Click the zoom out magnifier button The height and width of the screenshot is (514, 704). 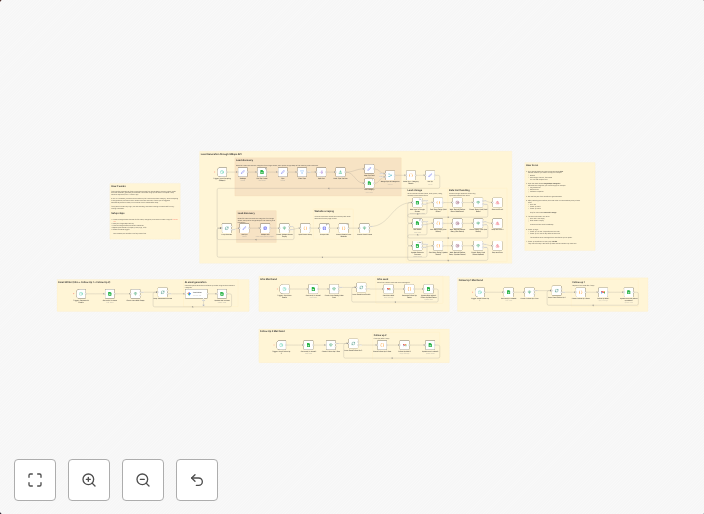click(143, 480)
